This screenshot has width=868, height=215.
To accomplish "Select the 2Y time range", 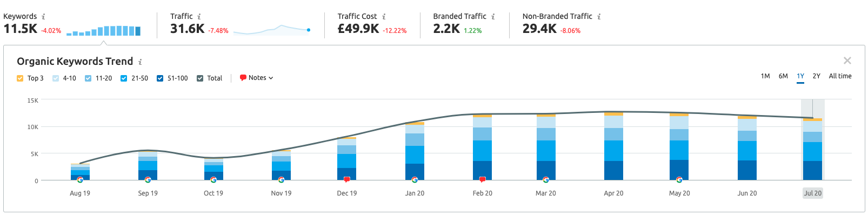I will pos(817,76).
